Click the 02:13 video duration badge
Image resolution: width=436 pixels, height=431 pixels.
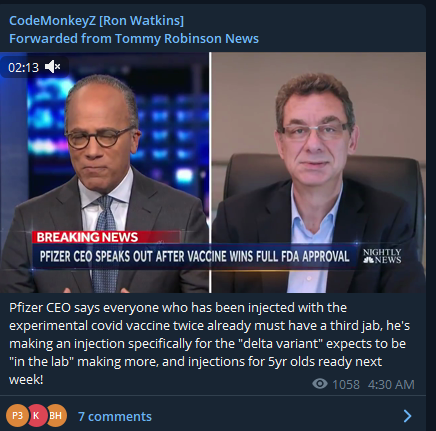coord(23,67)
